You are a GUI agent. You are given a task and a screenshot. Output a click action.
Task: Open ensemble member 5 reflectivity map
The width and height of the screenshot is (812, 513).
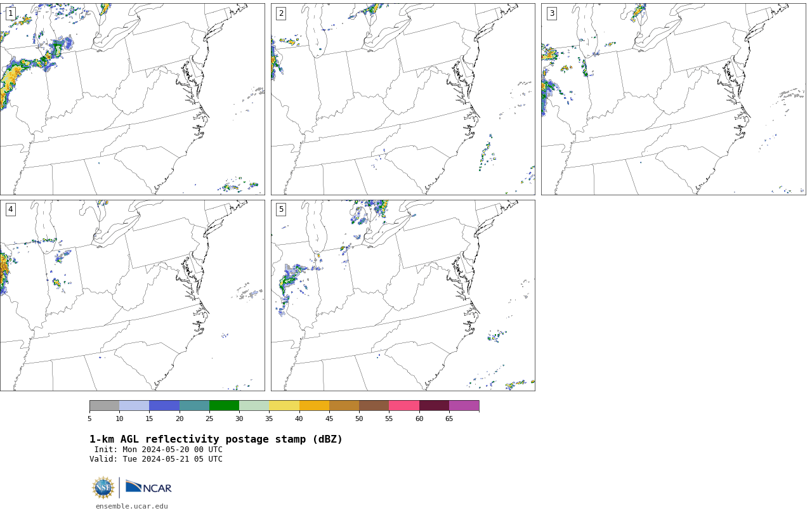(x=403, y=295)
